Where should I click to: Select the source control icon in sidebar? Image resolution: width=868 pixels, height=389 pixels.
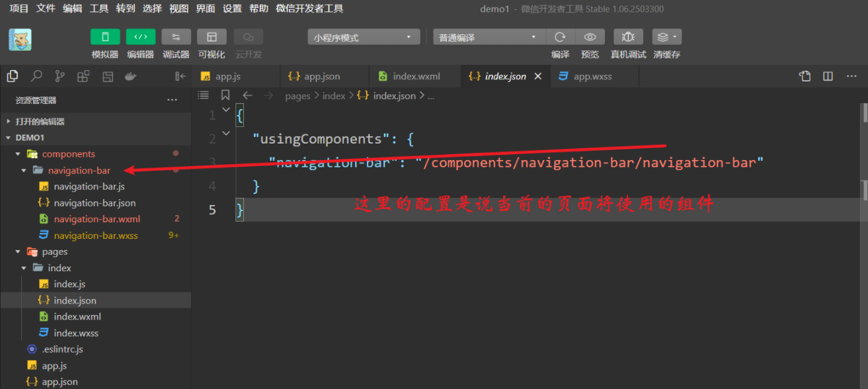59,76
